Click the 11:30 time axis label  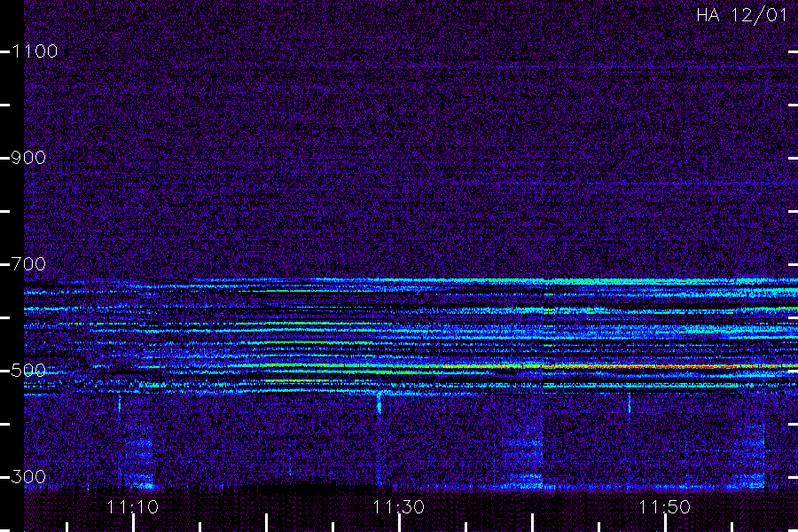click(x=398, y=507)
